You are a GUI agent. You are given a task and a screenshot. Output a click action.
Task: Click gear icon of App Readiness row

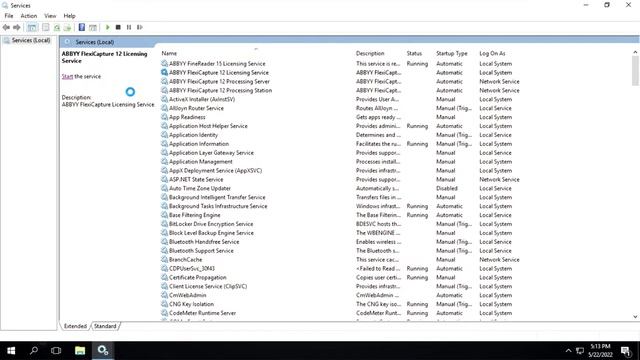pyautogui.click(x=164, y=117)
